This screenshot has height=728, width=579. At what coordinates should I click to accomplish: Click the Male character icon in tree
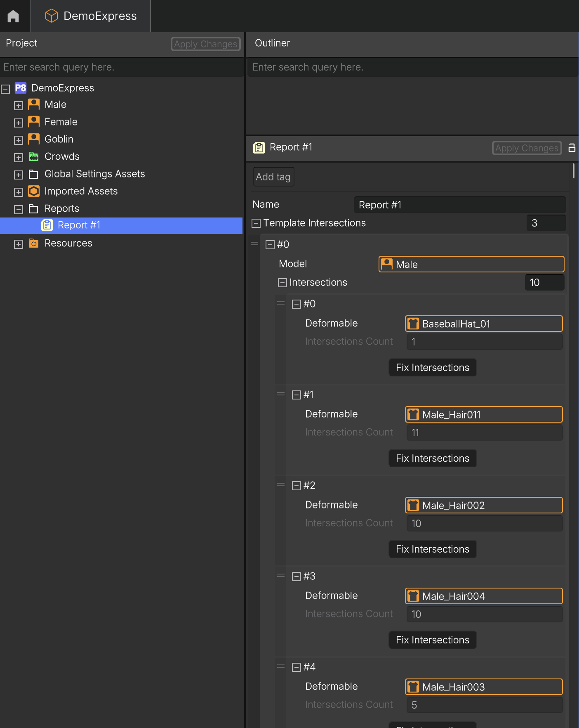click(34, 104)
